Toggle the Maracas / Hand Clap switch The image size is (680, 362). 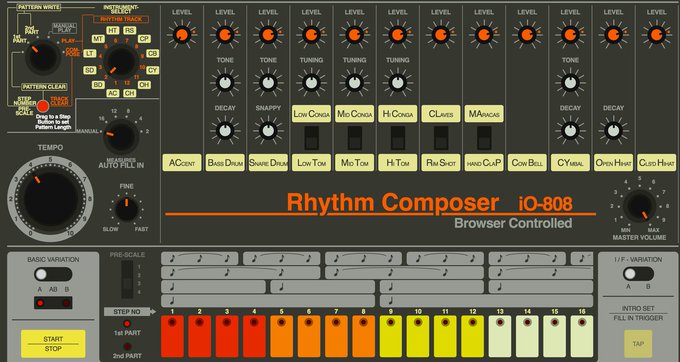(x=484, y=138)
